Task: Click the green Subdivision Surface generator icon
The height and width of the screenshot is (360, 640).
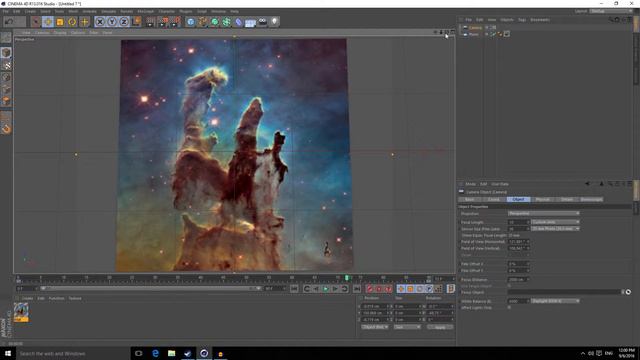Action: (x=215, y=22)
